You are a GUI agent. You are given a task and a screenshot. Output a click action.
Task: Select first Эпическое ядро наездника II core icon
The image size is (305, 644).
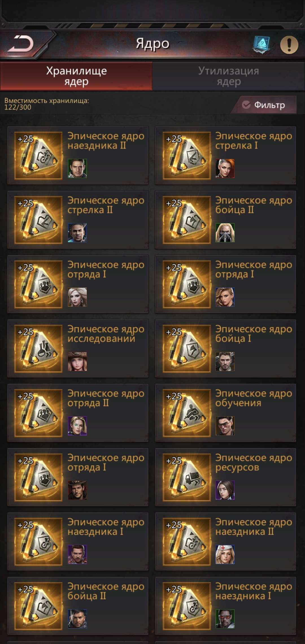(38, 155)
